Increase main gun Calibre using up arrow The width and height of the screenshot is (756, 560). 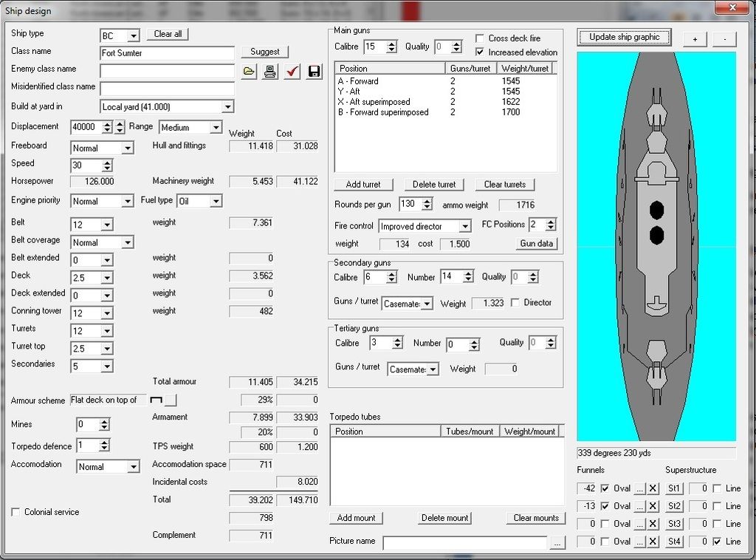coord(391,44)
